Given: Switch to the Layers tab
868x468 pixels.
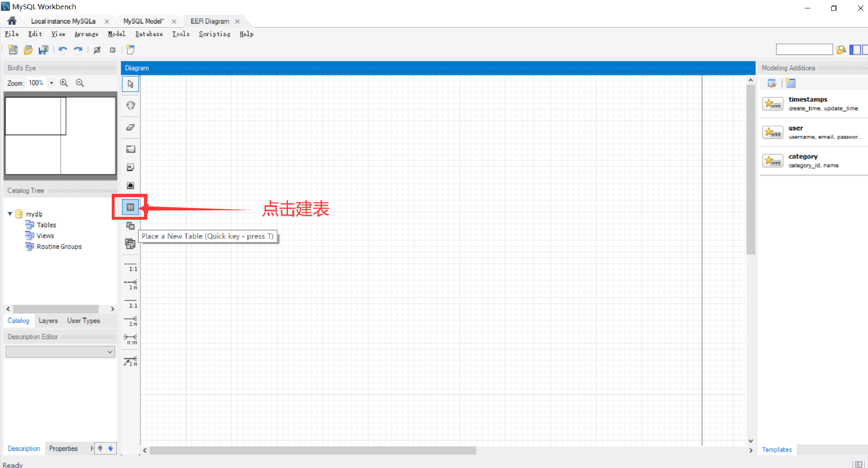Looking at the screenshot, I should [48, 321].
